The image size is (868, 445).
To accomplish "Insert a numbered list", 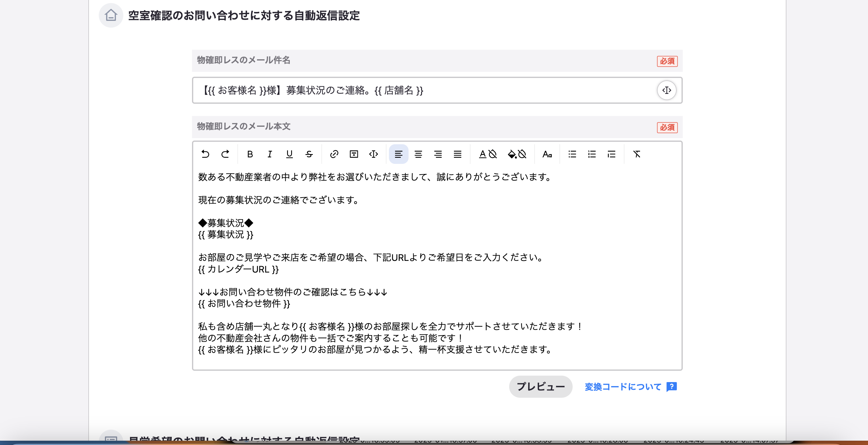I will tap(592, 154).
